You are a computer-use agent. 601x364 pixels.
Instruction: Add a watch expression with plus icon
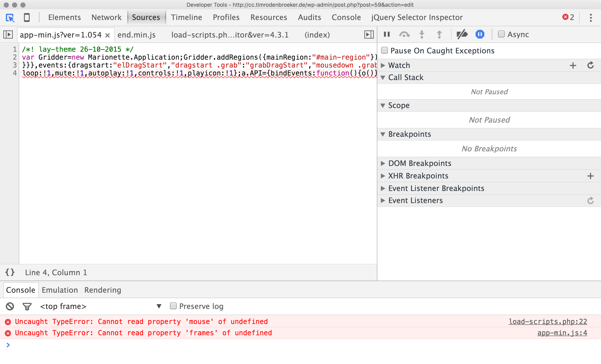click(x=573, y=65)
